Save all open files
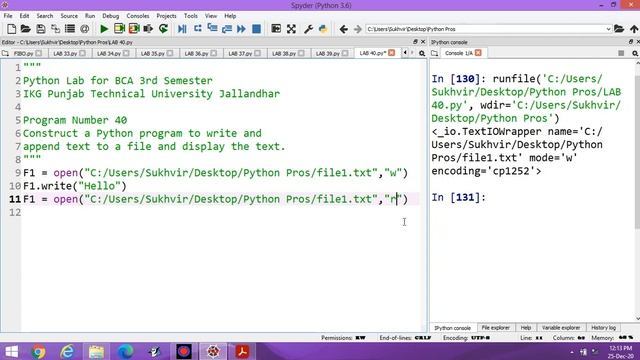The width and height of the screenshot is (640, 360). click(x=55, y=29)
